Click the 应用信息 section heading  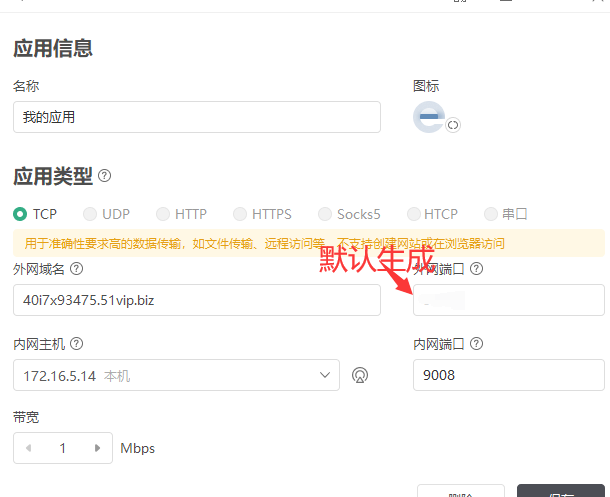(x=53, y=48)
